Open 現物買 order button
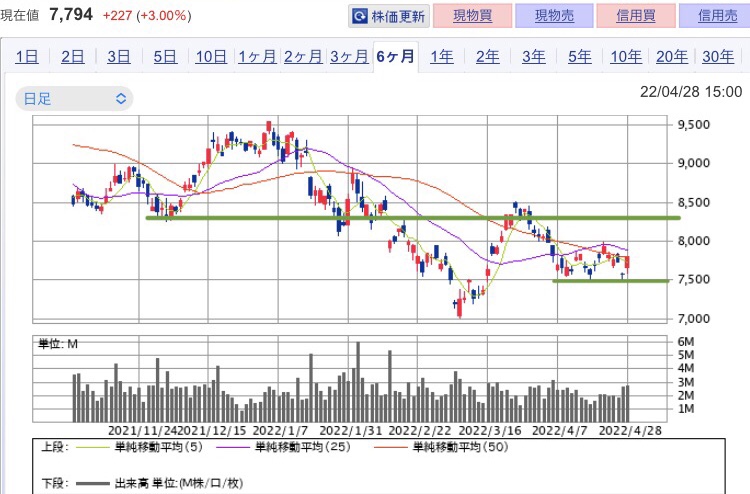The width and height of the screenshot is (750, 494). coord(473,16)
